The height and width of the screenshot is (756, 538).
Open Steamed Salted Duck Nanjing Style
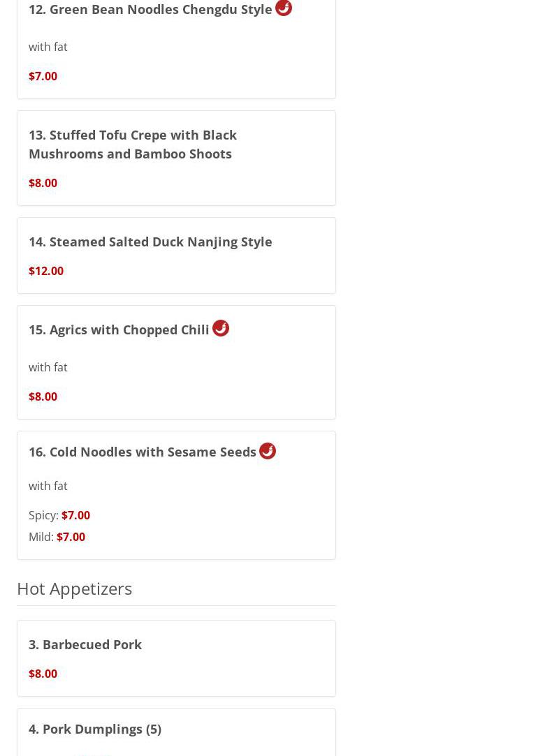click(150, 242)
